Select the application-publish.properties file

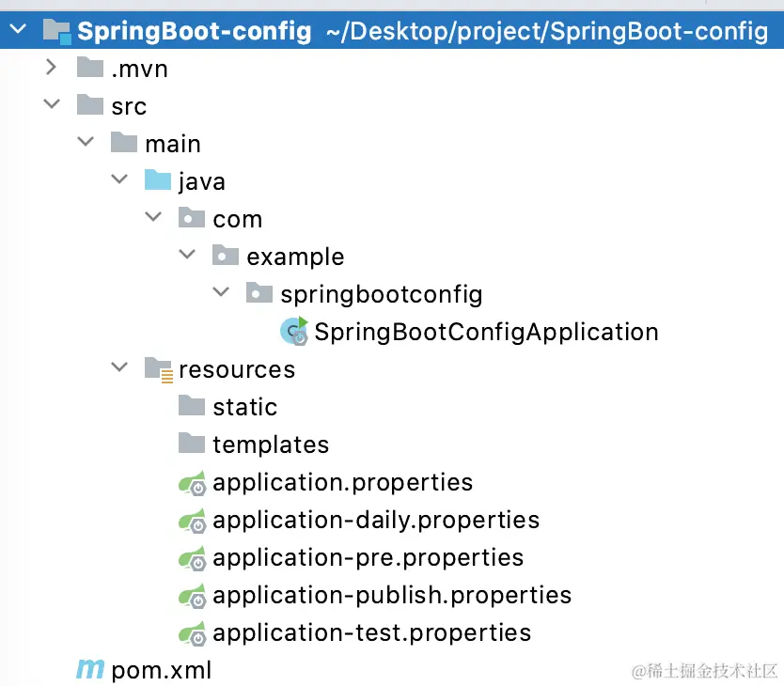pyautogui.click(x=392, y=596)
